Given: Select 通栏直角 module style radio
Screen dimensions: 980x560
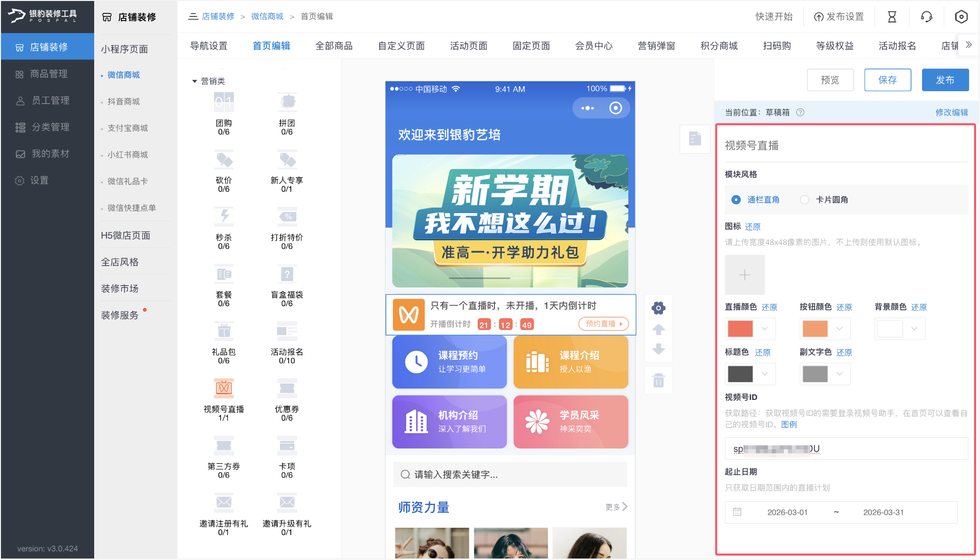Looking at the screenshot, I should (736, 200).
